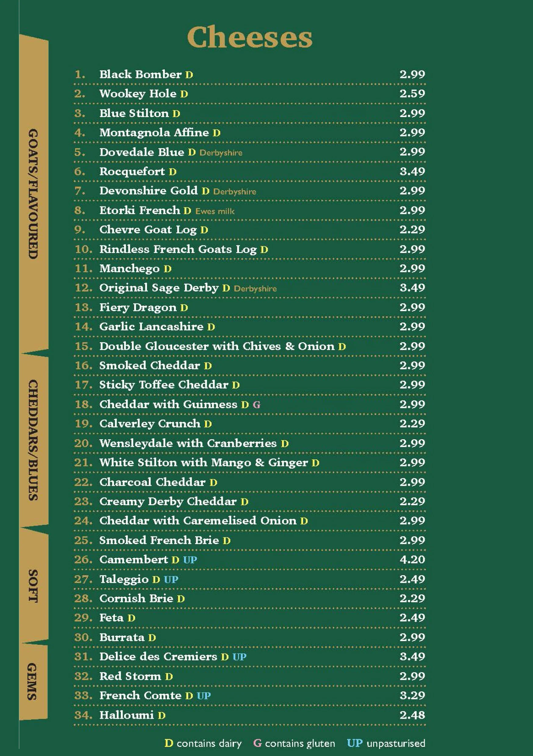Viewport: 533px width, 756px height.
Task: Click the Red Storm entry
Action: [249, 677]
